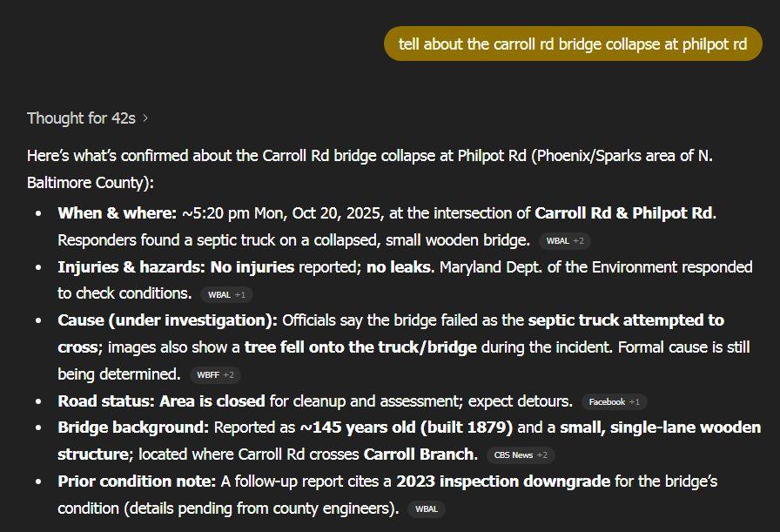
Task: Click the "Road status:" bold heading
Action: pos(105,401)
